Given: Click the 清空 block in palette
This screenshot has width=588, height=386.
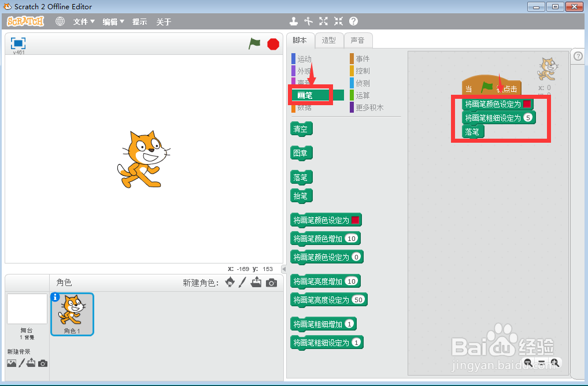Looking at the screenshot, I should pos(301,129).
